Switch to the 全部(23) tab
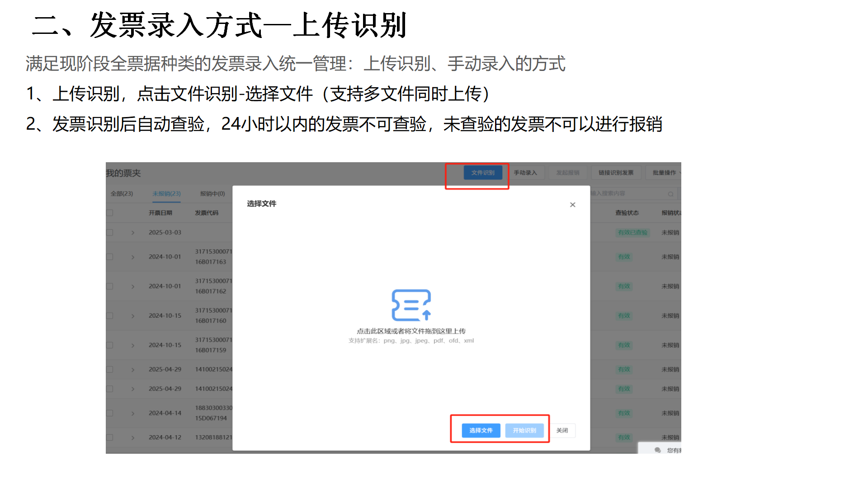 pyautogui.click(x=122, y=193)
